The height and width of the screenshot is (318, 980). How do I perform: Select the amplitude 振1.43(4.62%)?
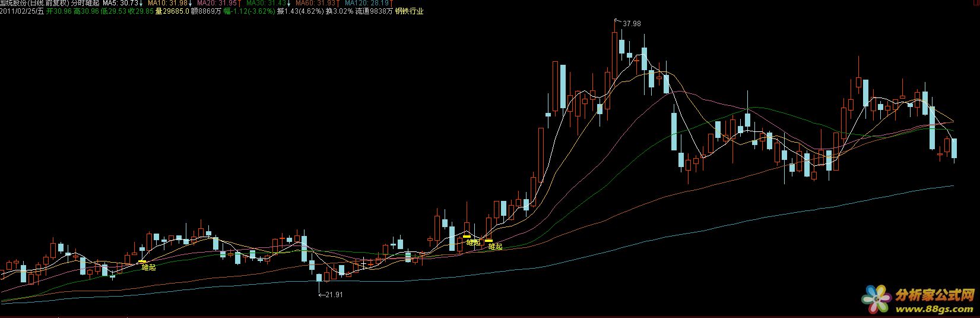[300, 11]
